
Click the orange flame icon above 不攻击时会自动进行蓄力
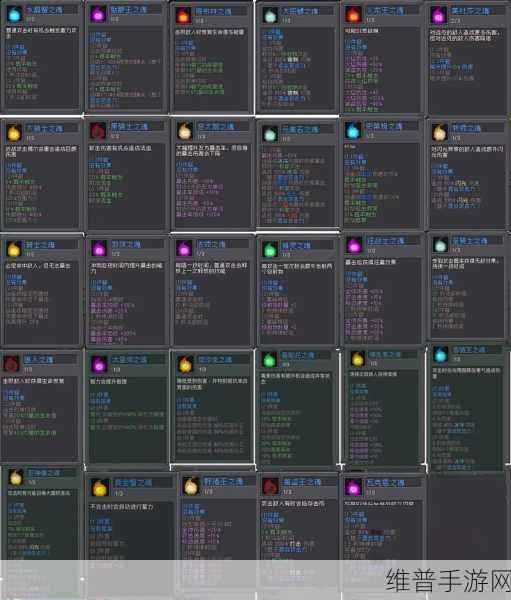point(100,488)
